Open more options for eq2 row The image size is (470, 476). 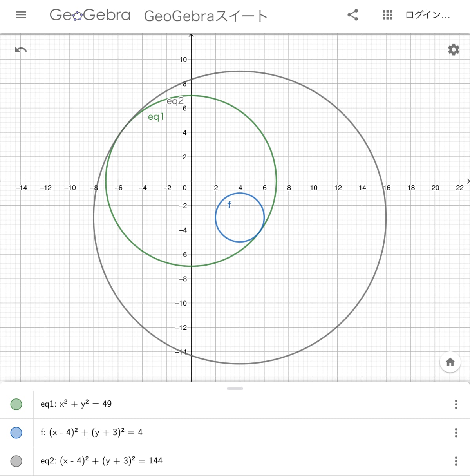coord(456,461)
